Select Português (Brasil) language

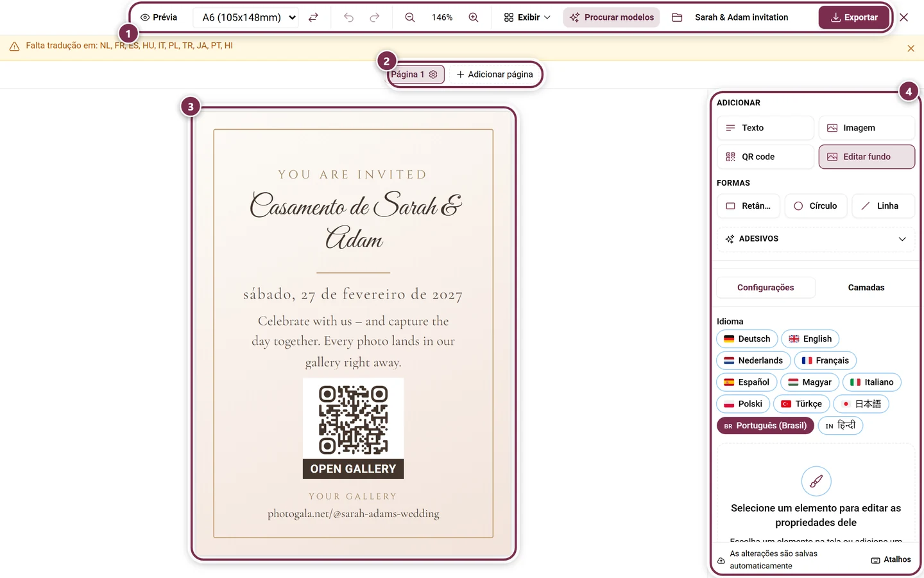click(766, 426)
